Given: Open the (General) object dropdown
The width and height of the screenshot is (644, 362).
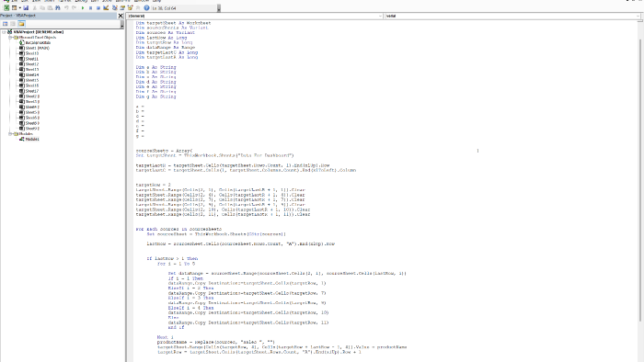Looking at the screenshot, I should tap(255, 16).
